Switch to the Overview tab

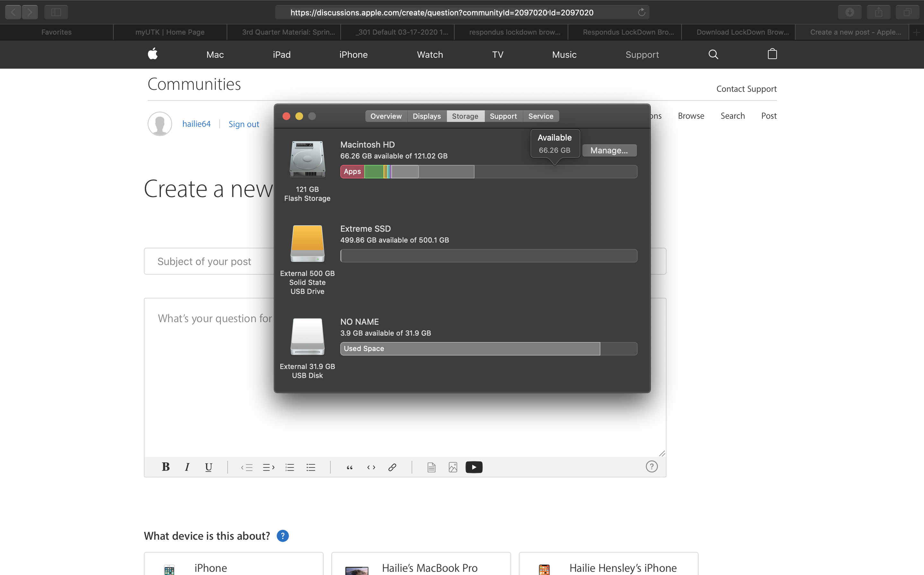pyautogui.click(x=386, y=116)
